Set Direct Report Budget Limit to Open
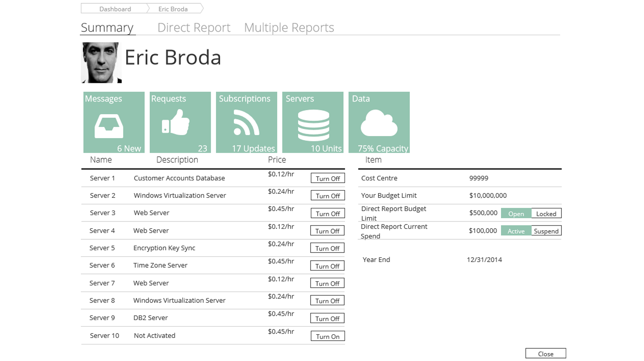Screen dimensions: 644x361 516,213
